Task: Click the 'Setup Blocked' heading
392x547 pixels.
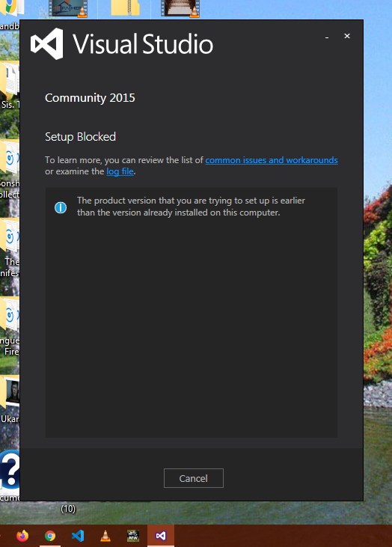Action: [x=80, y=137]
